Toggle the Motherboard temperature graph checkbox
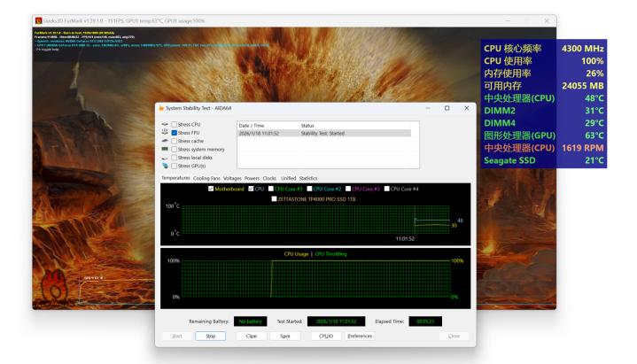The width and height of the screenshot is (637, 364). 211,189
